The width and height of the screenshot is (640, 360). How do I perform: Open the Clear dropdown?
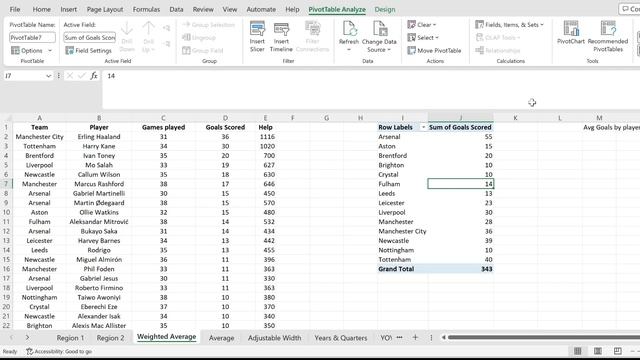(x=422, y=25)
